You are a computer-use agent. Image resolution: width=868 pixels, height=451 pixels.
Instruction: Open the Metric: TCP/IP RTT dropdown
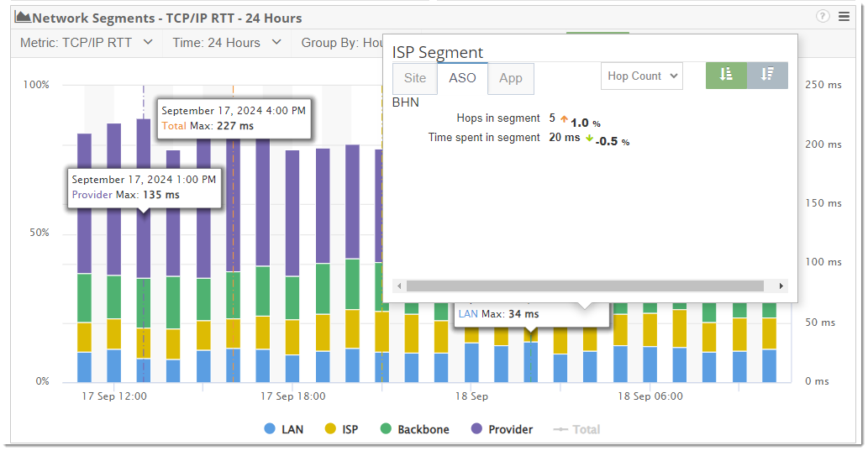(87, 43)
